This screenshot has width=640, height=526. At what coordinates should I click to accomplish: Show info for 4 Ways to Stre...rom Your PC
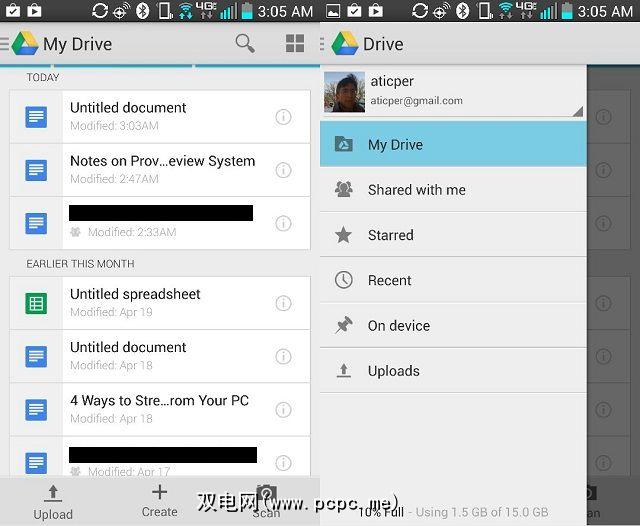[283, 410]
